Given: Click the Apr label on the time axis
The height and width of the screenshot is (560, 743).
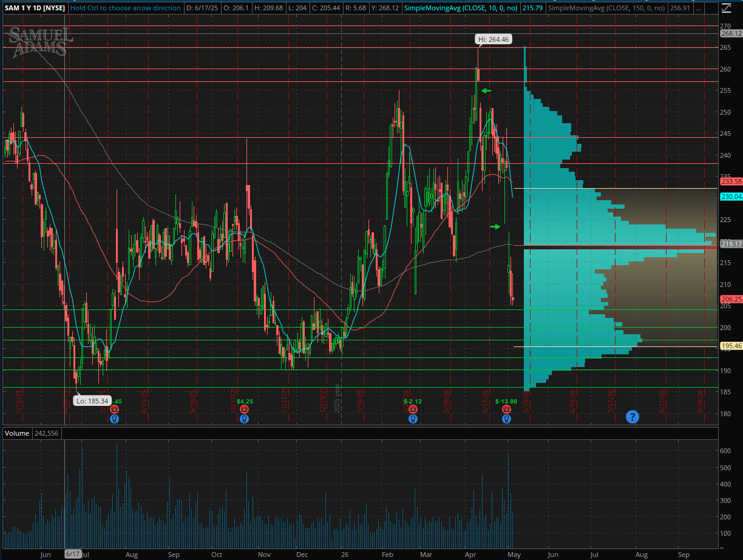Looking at the screenshot, I should tap(469, 555).
